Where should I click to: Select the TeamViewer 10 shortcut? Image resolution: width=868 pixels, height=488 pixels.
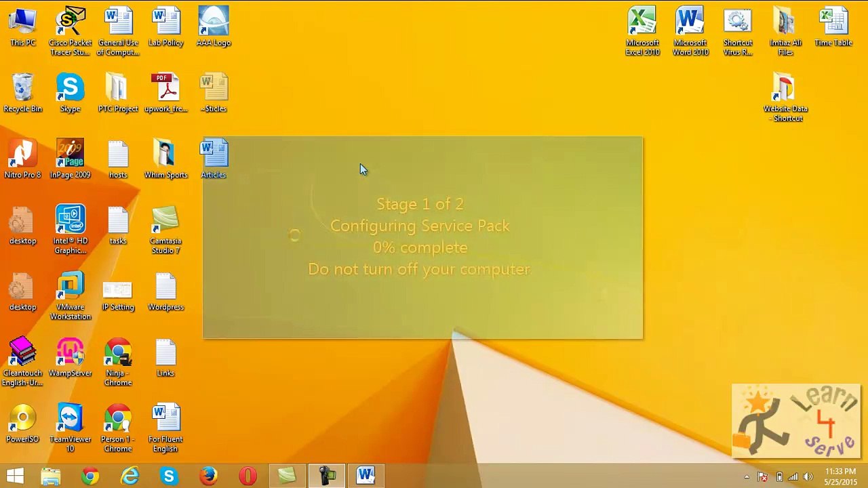coord(70,428)
